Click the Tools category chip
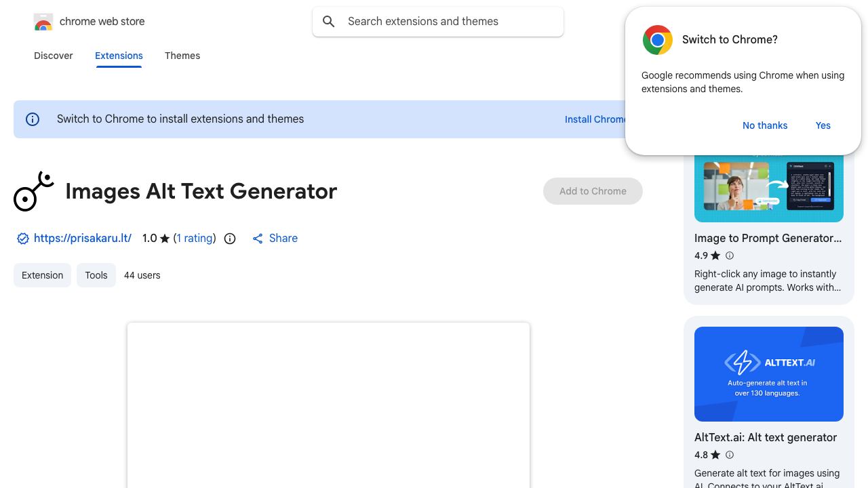This screenshot has width=868, height=488. 96,275
